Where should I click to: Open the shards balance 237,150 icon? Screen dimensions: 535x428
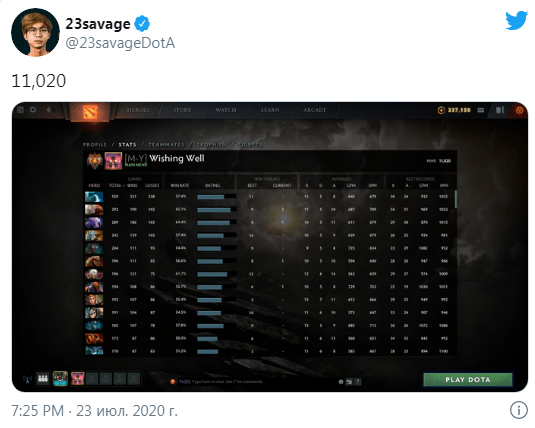point(441,110)
